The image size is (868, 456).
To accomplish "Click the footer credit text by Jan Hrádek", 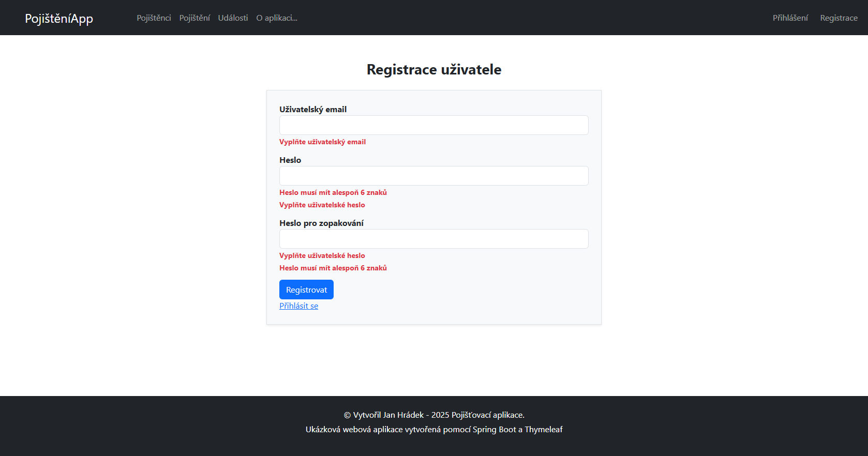I will (433, 415).
